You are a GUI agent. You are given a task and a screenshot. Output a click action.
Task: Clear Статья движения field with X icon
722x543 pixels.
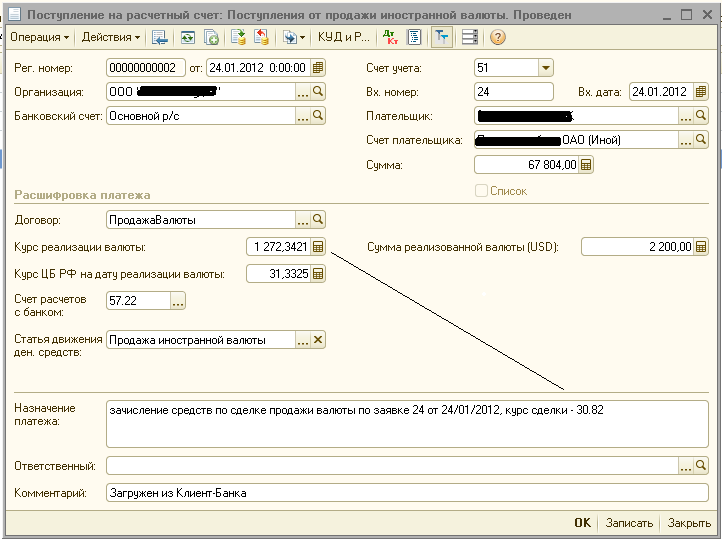pyautogui.click(x=318, y=340)
